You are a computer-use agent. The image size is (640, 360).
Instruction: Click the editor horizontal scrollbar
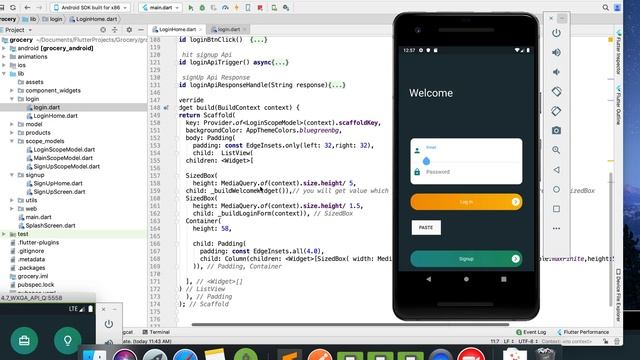350,325
